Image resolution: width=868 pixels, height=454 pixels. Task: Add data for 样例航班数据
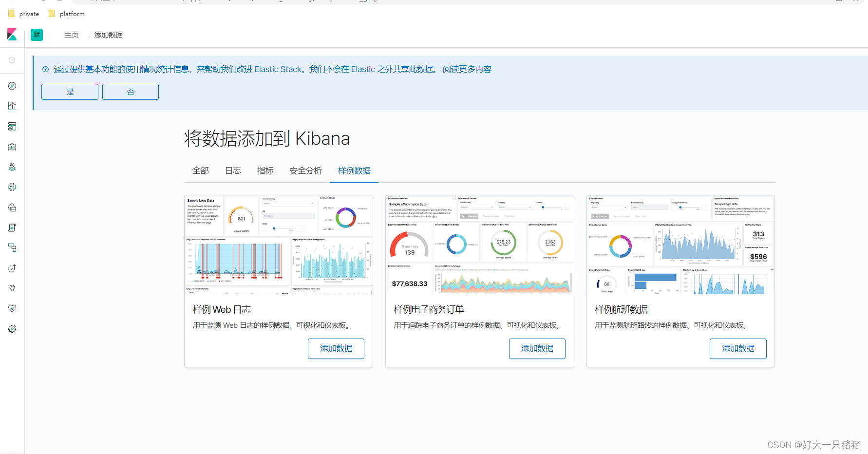coord(738,349)
